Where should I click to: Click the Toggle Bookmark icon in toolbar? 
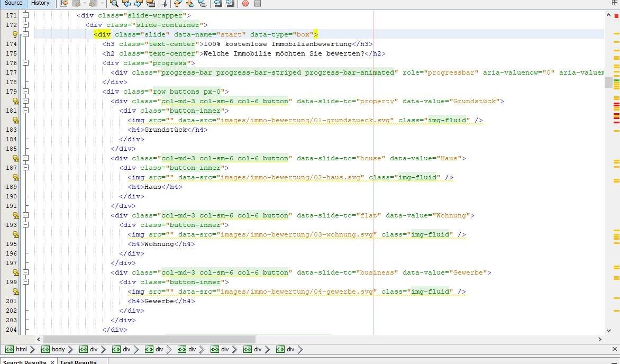pos(202,4)
